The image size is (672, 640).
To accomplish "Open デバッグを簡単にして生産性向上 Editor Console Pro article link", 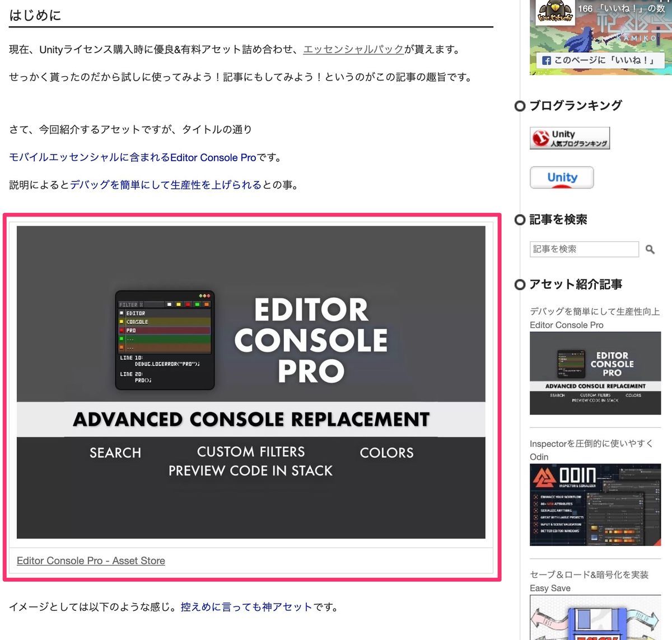I will 595,318.
